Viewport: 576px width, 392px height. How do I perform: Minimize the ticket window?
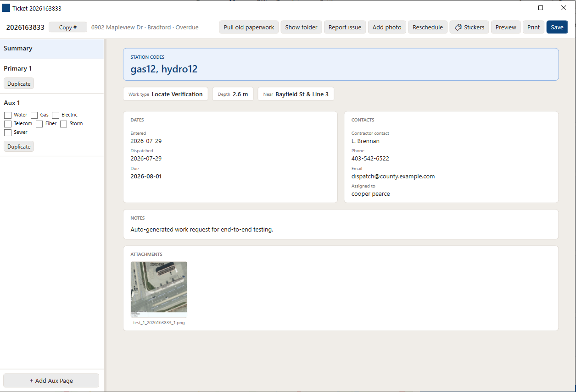click(518, 8)
